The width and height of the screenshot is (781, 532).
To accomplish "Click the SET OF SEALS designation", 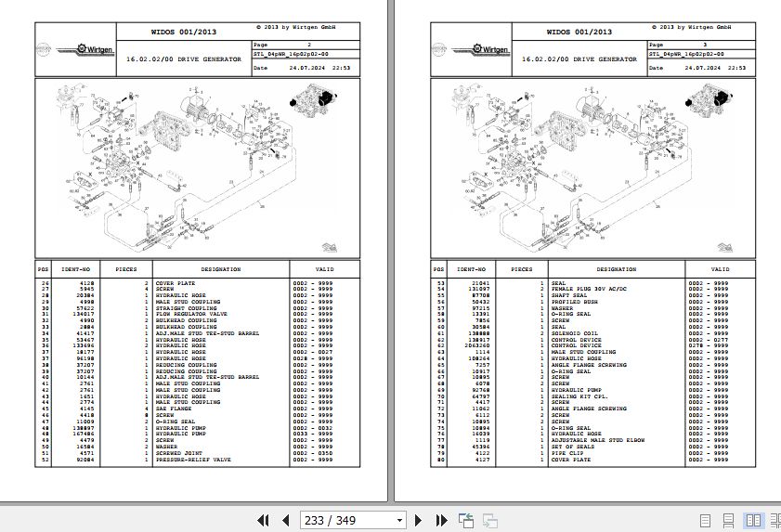I will pos(573,447).
